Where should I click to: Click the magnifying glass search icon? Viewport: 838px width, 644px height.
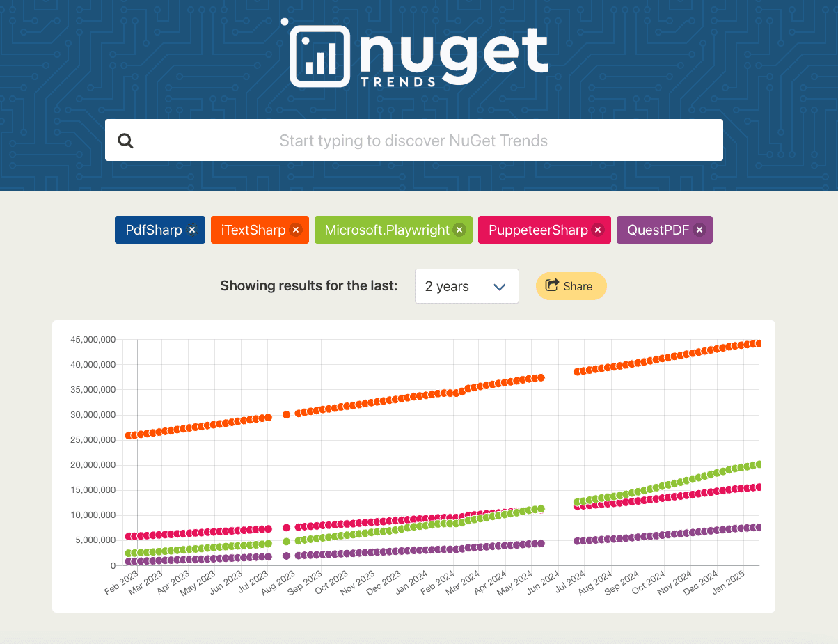tap(125, 140)
